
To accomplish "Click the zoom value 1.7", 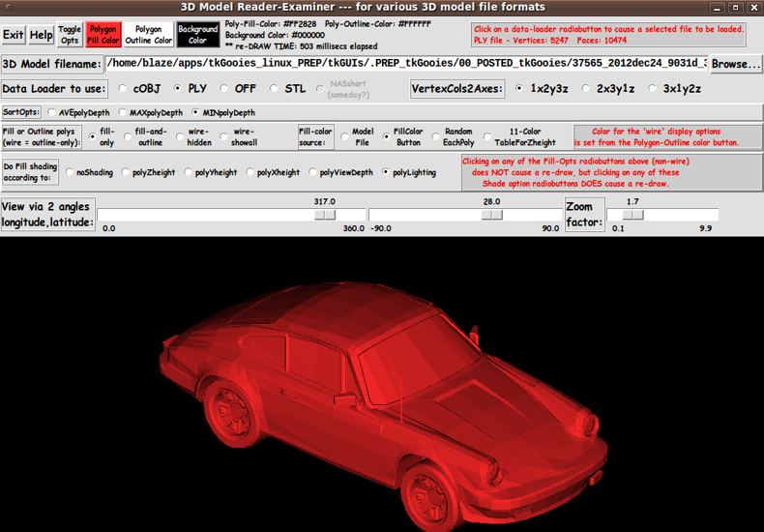I will point(632,201).
